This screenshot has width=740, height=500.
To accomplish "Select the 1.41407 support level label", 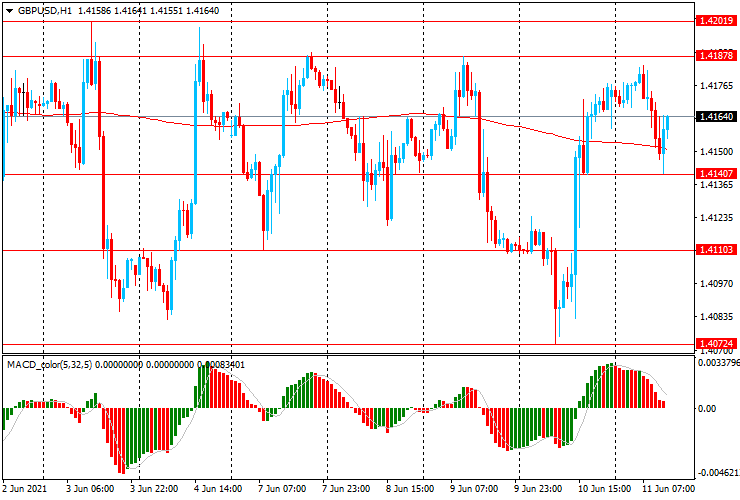I will [716, 174].
